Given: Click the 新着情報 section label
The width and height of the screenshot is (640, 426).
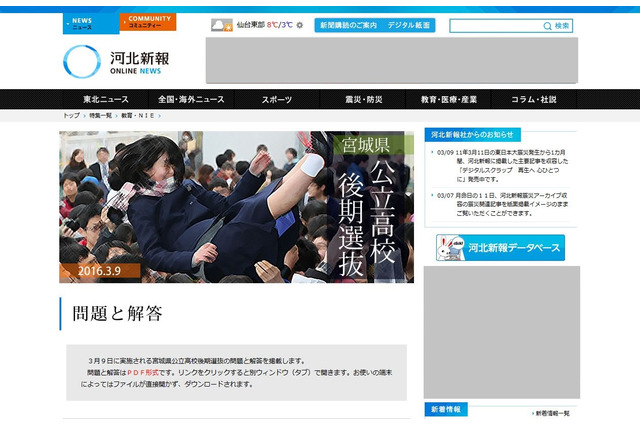Looking at the screenshot, I should [446, 409].
